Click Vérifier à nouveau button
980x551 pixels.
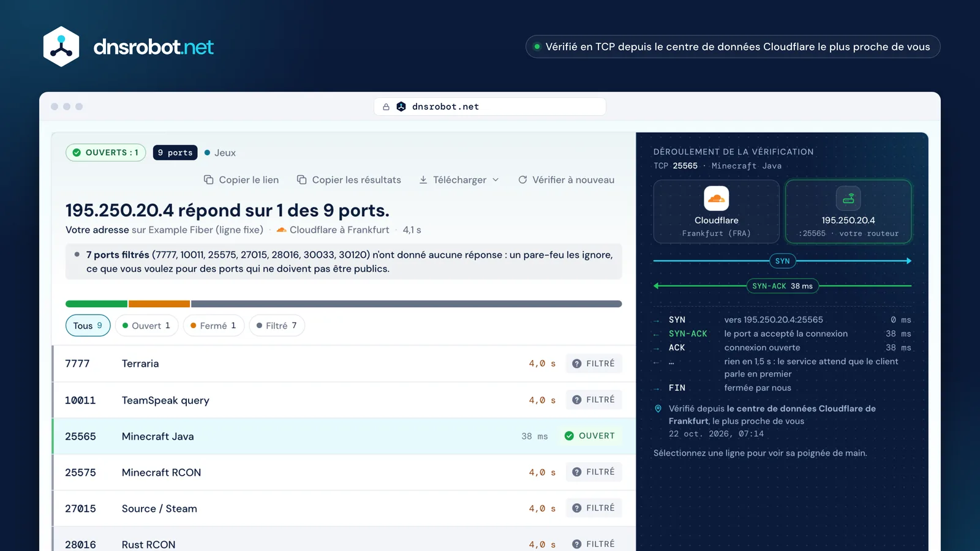pos(567,179)
